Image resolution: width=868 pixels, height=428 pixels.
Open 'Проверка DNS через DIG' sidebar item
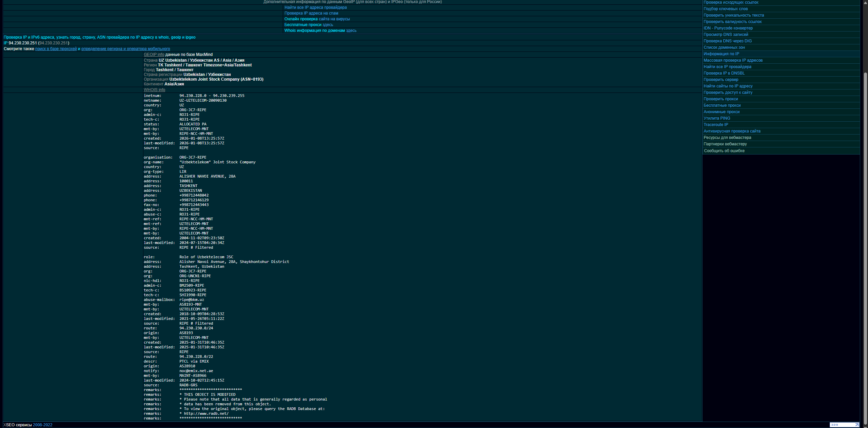point(727,41)
